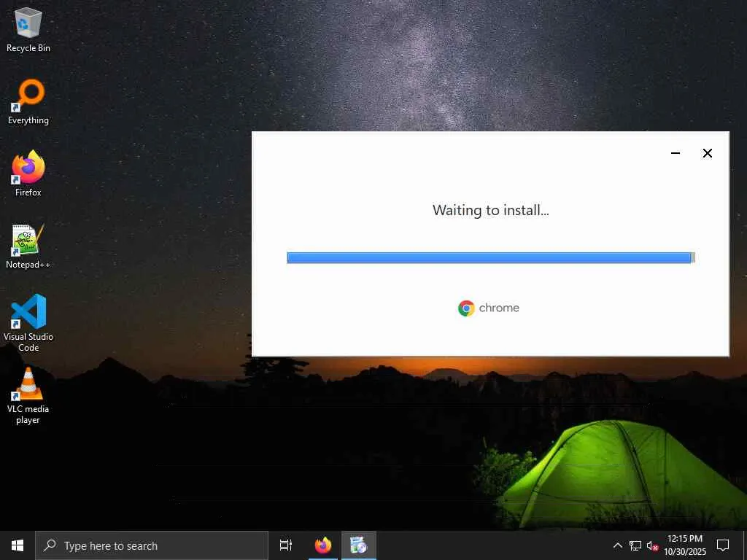This screenshot has width=747, height=560.
Task: Open the Windows Start menu
Action: click(x=18, y=545)
